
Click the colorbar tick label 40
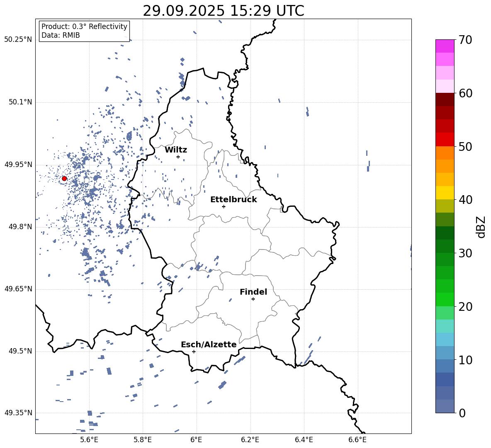pos(466,200)
